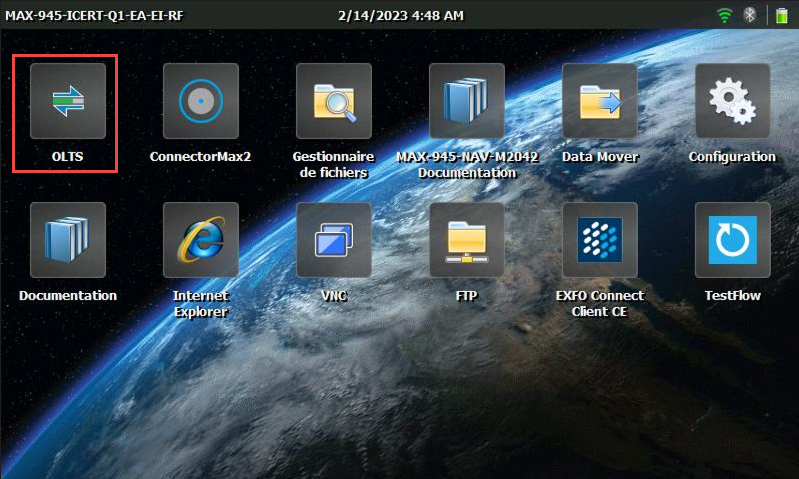This screenshot has width=799, height=479.
Task: Launch Data Mover folder icon
Action: 600,101
